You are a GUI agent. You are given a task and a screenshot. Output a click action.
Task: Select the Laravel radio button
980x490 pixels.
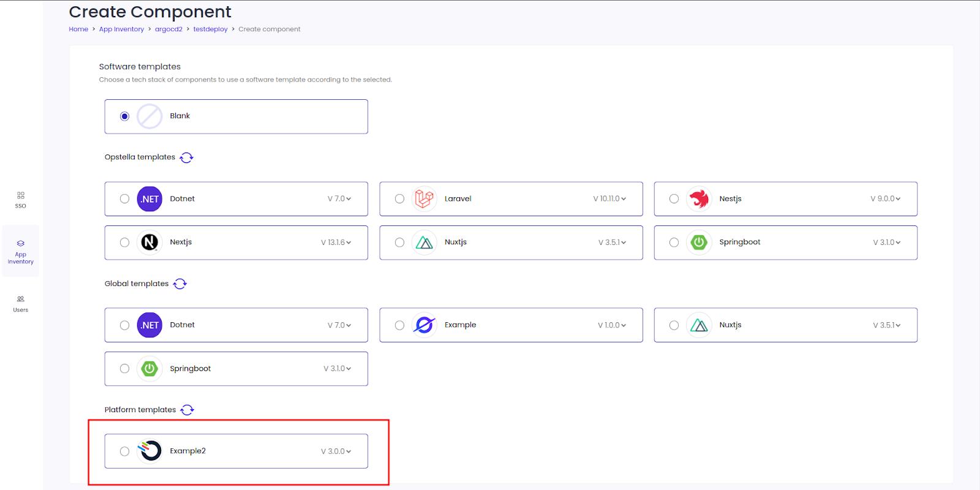399,199
